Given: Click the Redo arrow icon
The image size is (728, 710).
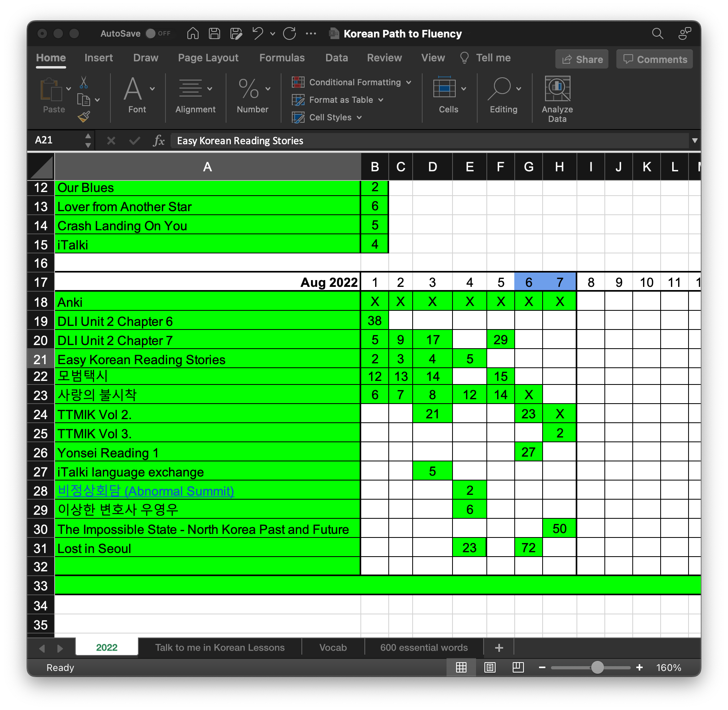Looking at the screenshot, I should click(x=289, y=33).
